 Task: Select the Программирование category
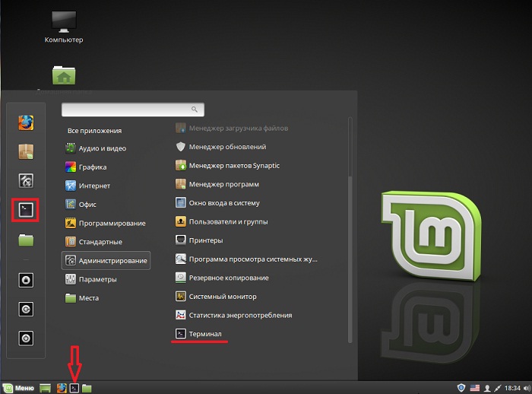pyautogui.click(x=106, y=223)
